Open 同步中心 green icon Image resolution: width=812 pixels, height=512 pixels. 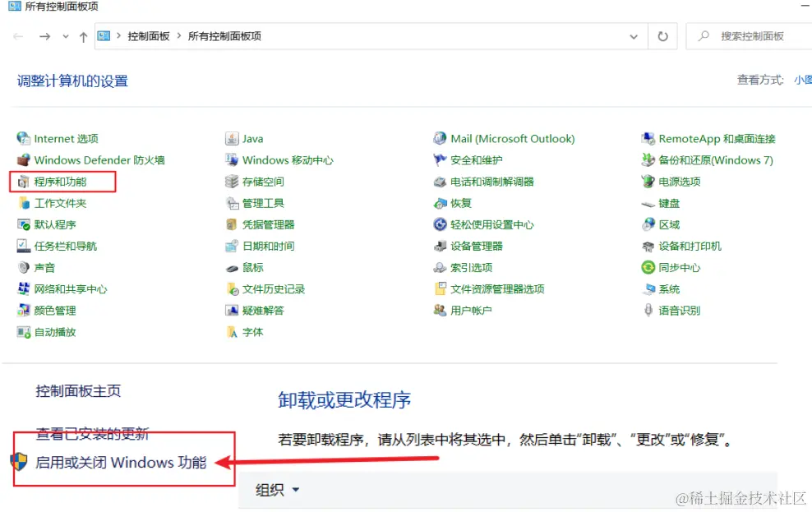point(648,268)
